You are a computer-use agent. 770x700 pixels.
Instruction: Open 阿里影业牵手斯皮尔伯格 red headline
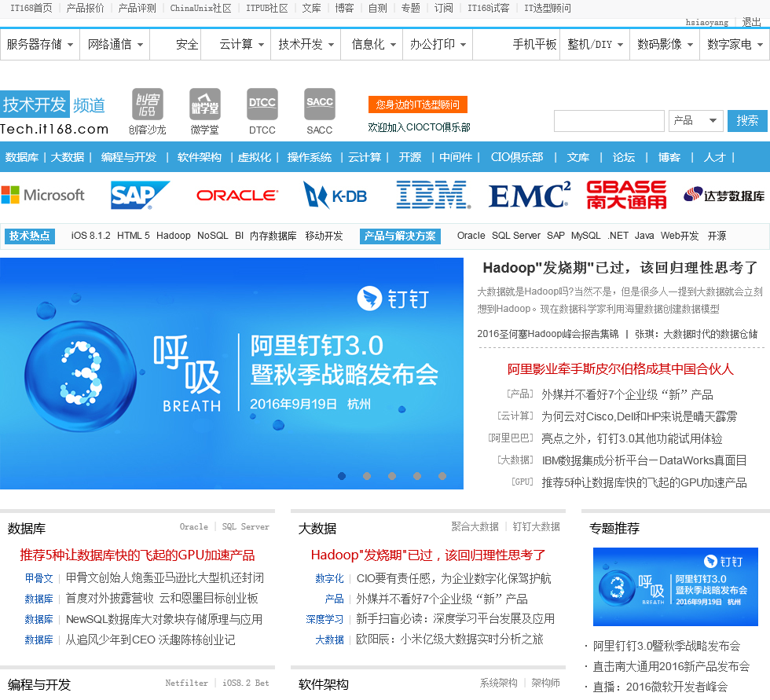[x=620, y=369]
